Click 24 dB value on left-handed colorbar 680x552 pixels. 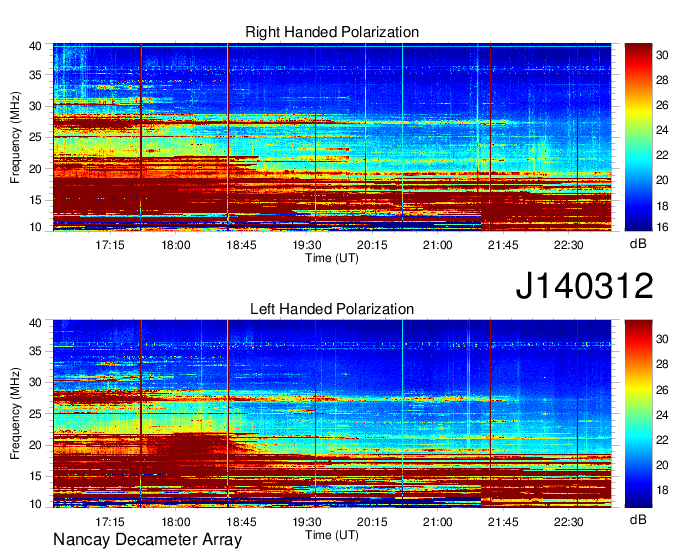(x=662, y=415)
